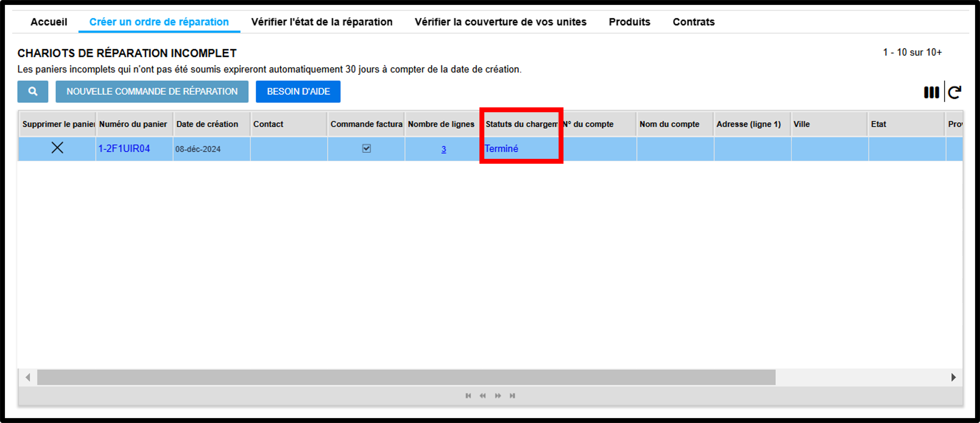Viewport: 980px width, 423px height.
Task: Open Vérifier la couverture de vos unites tab
Action: coord(501,22)
